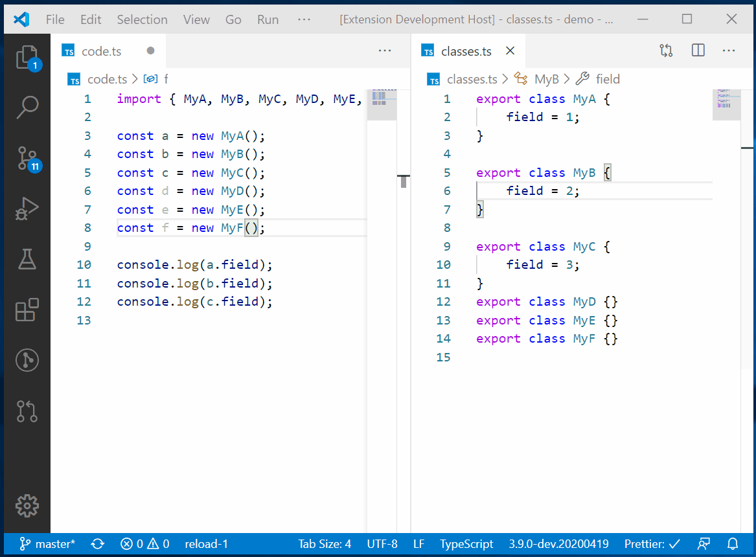
Task: Click the MyB class breadcrumb
Action: tap(546, 79)
